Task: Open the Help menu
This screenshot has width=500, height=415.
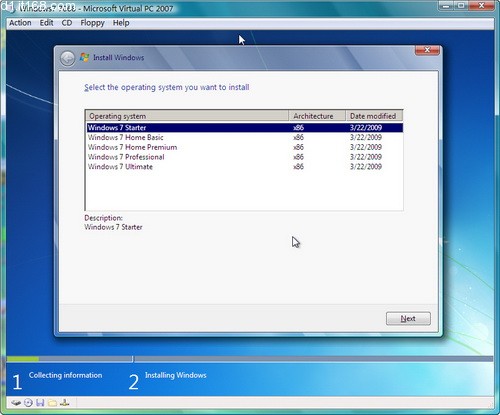Action: click(121, 23)
